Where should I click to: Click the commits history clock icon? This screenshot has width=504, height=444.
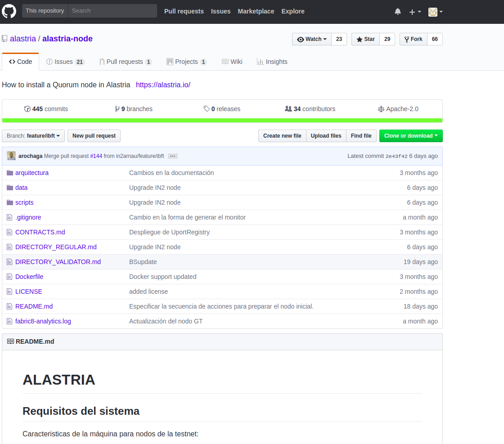point(27,109)
